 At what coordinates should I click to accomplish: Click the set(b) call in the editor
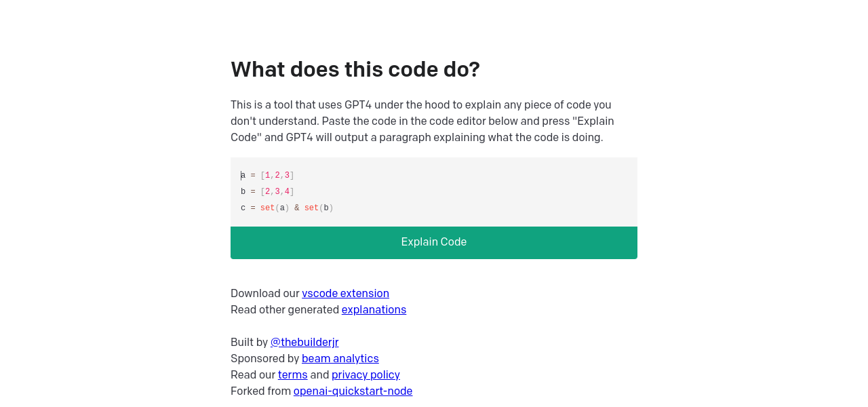(x=319, y=208)
